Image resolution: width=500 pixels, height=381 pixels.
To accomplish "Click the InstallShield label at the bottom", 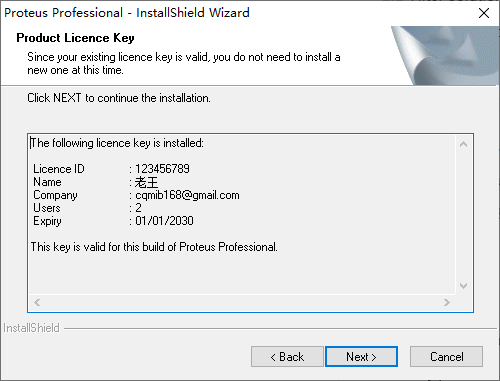I will tap(31, 328).
